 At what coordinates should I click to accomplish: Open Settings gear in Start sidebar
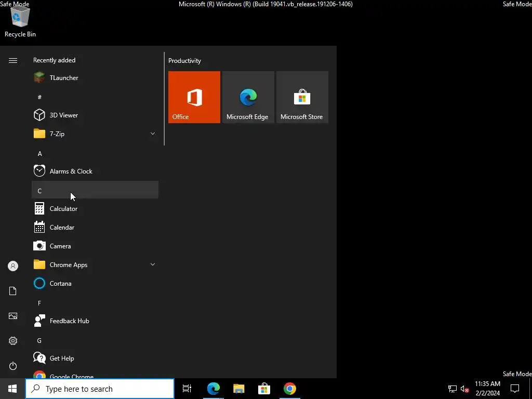coord(13,341)
